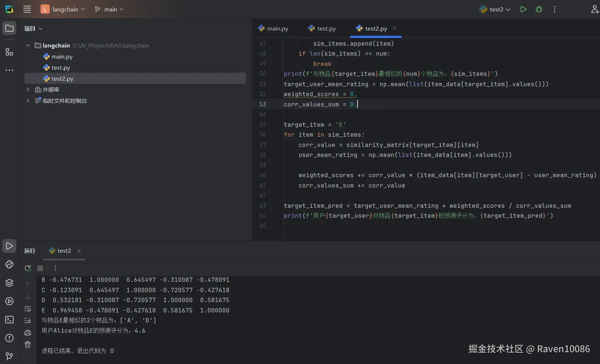600x364 pixels.
Task: Open the top toolbar more actions menu
Action: pyautogui.click(x=555, y=9)
